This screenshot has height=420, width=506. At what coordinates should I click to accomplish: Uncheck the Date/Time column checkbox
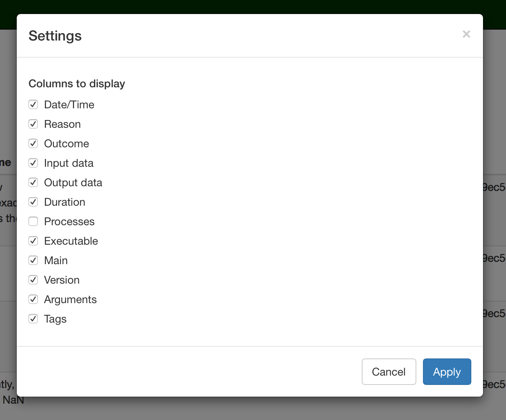click(x=33, y=104)
